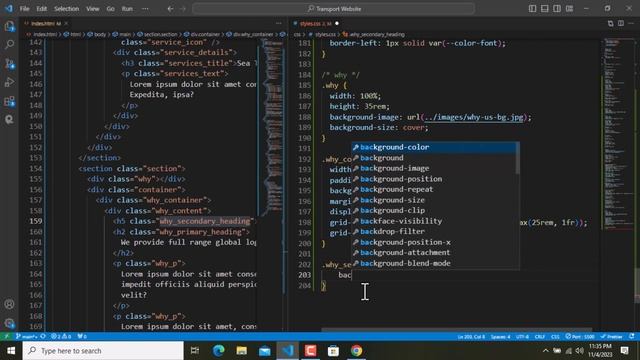Click the html editor minimap
Screen dimensions: 640x360
pyautogui.click(x=272, y=127)
